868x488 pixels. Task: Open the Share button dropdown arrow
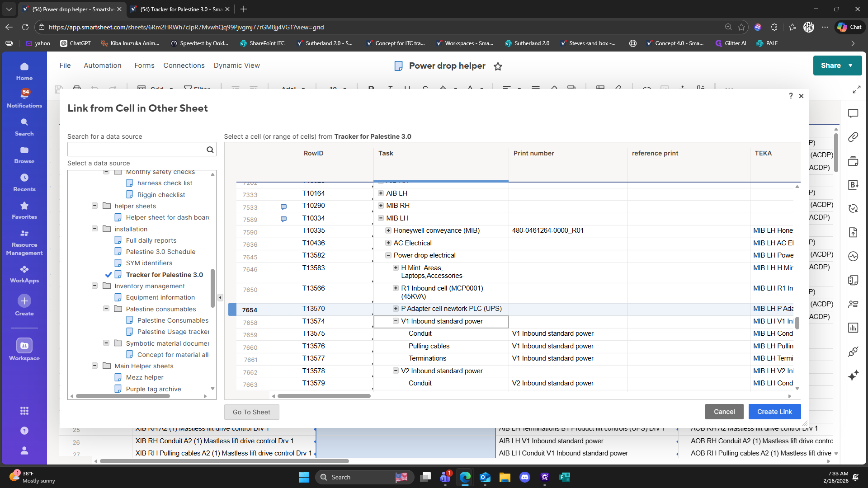pyautogui.click(x=851, y=66)
